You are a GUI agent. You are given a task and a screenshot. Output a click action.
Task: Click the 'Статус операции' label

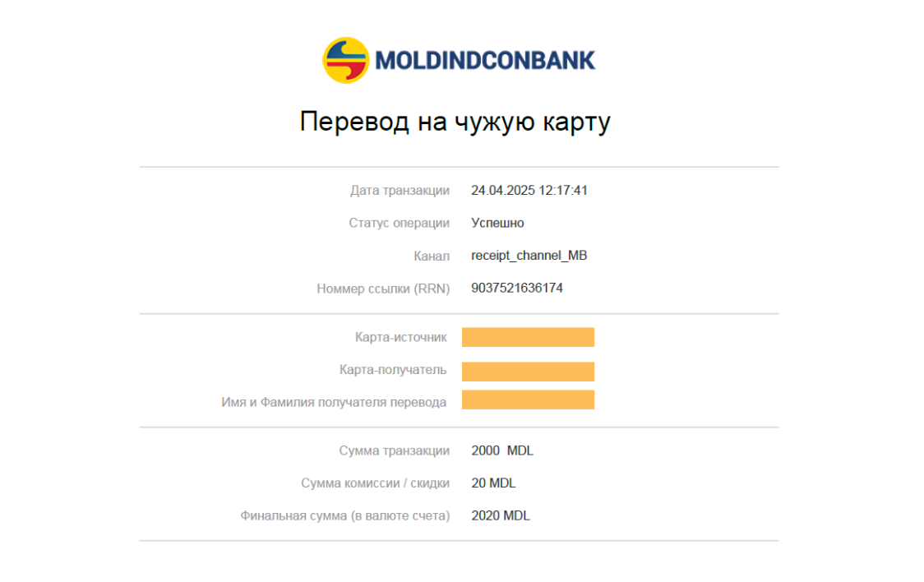[399, 223]
